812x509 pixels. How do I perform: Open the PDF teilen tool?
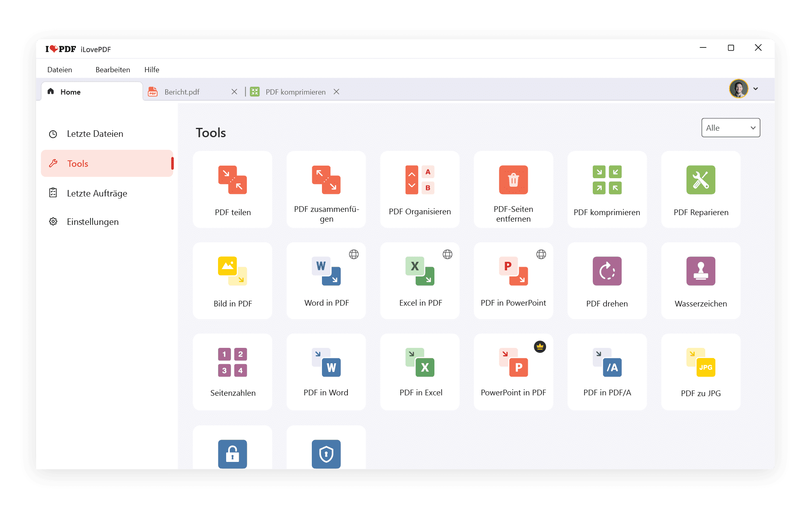(x=232, y=189)
